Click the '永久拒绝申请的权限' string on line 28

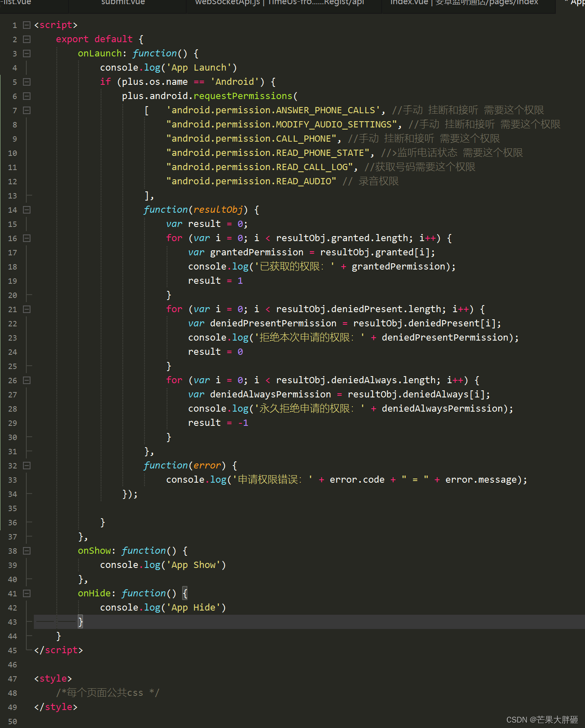(x=309, y=409)
